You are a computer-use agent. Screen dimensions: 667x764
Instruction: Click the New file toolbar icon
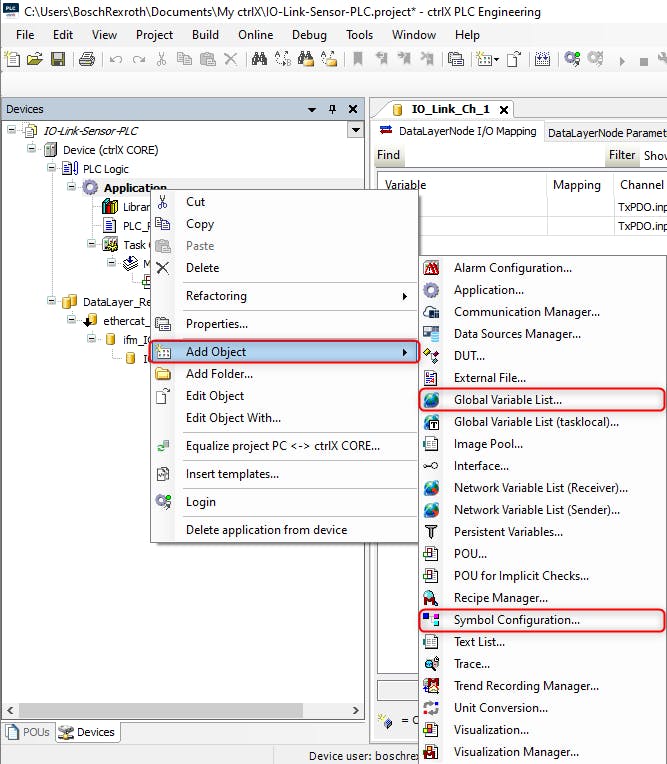coord(12,59)
